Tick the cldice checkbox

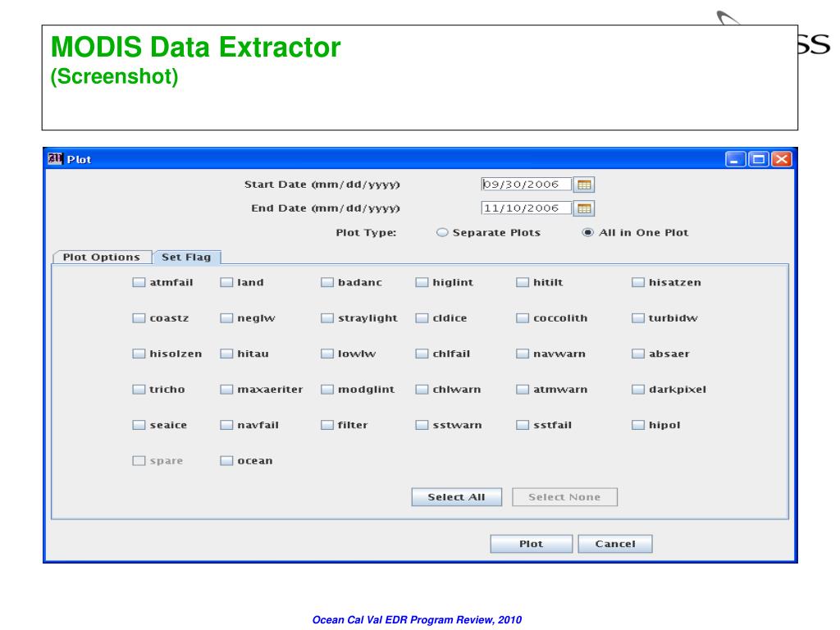coord(422,318)
